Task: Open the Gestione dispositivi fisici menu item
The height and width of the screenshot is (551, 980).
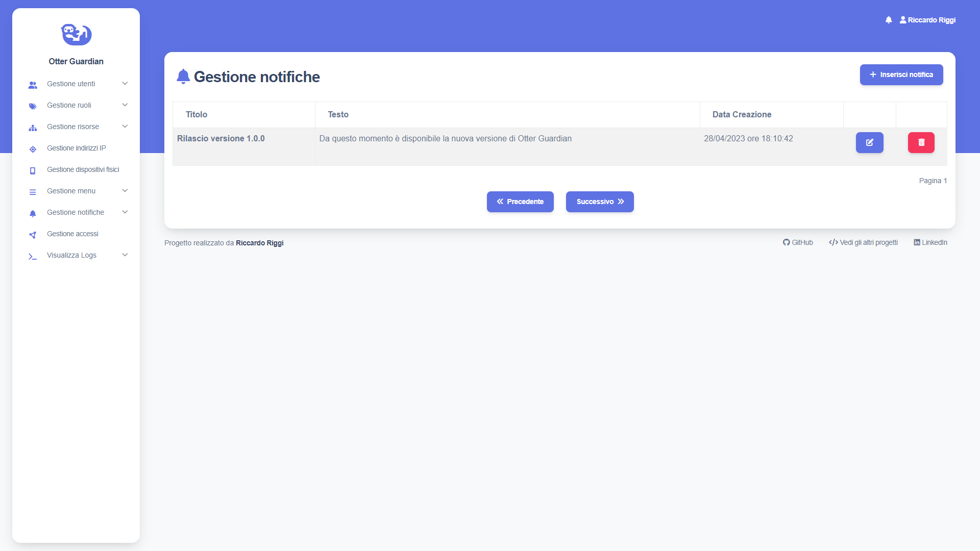Action: pos(83,169)
